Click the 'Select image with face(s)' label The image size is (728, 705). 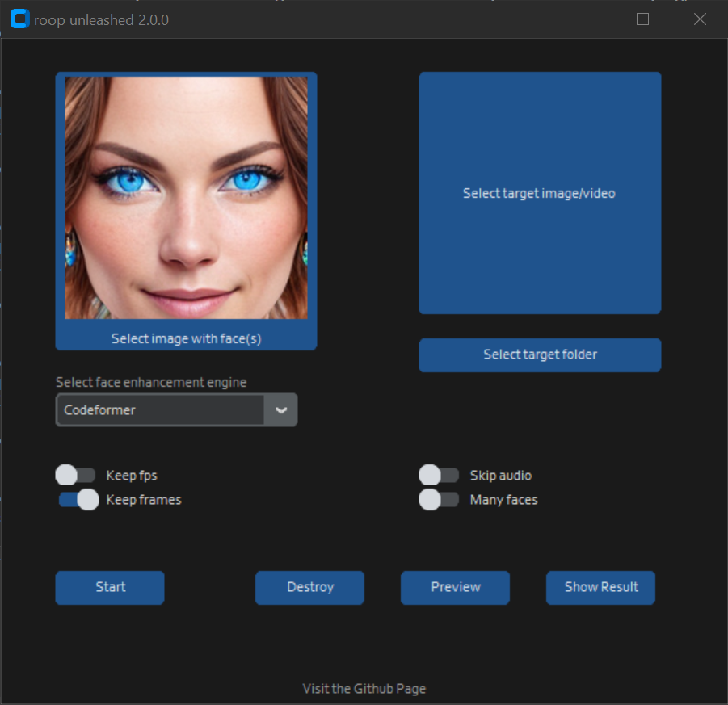coord(186,338)
